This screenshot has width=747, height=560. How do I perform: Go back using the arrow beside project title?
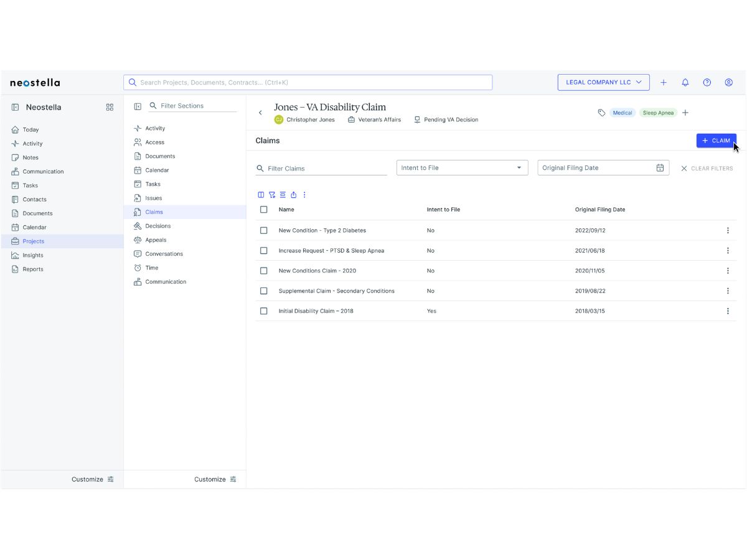pos(260,113)
